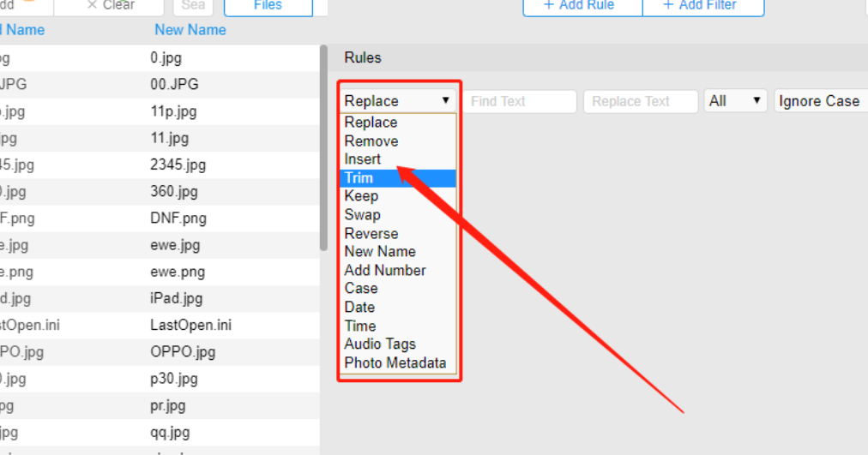Select Trim in the rule list
Screen dimensions: 868x455
pyautogui.click(x=359, y=178)
